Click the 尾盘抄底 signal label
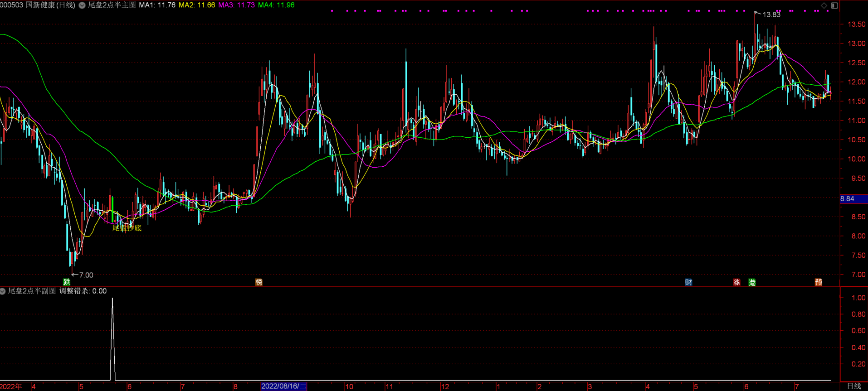Viewport: 868px width, 391px height. click(127, 228)
